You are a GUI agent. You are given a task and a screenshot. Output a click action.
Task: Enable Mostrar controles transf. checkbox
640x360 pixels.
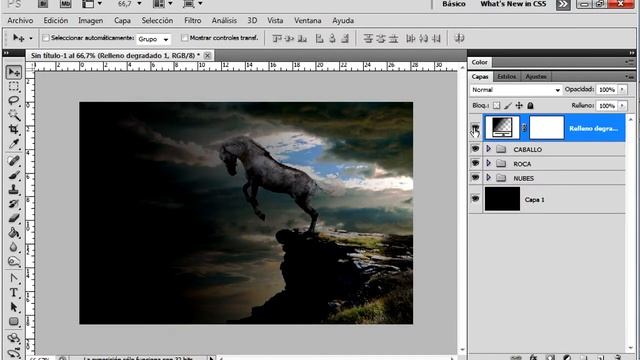tap(184, 38)
